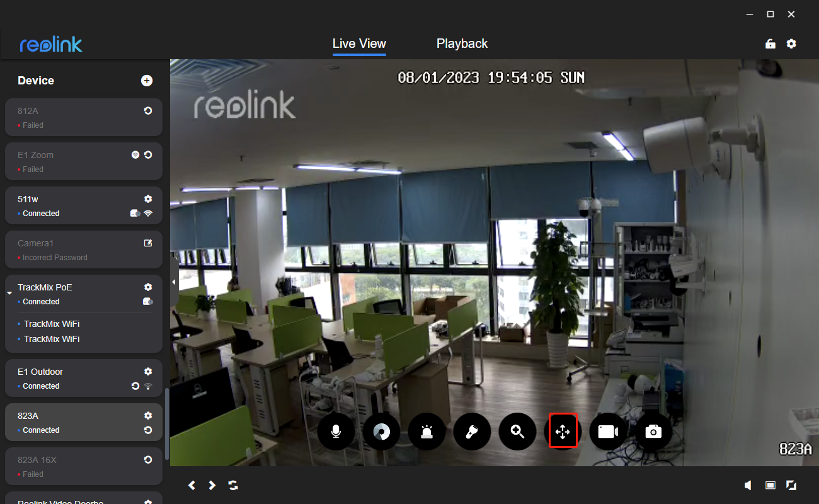Trigger the siren alarm button
Screen dimensions: 819x504
[427, 432]
